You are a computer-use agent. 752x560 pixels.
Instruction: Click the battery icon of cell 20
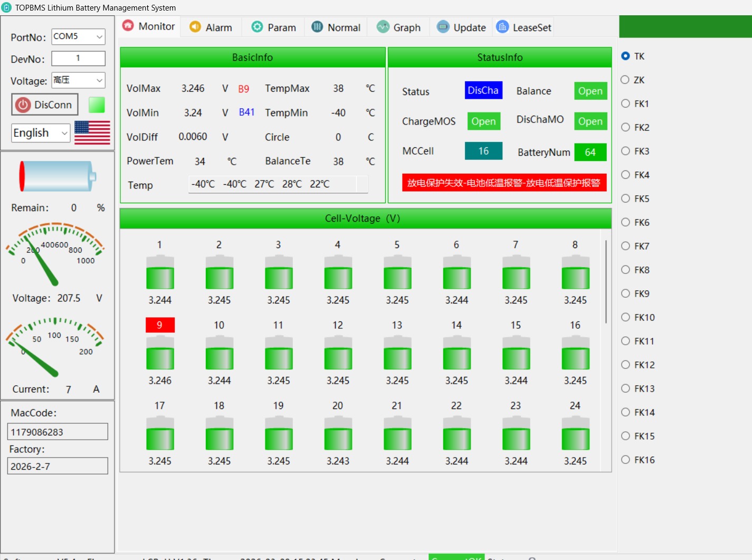tap(338, 433)
